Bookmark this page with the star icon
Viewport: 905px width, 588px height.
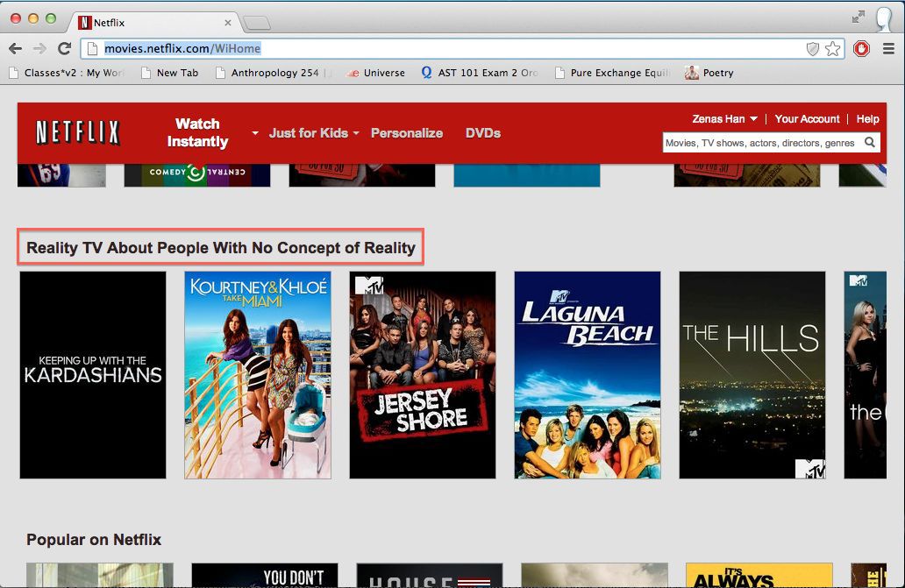(x=833, y=49)
